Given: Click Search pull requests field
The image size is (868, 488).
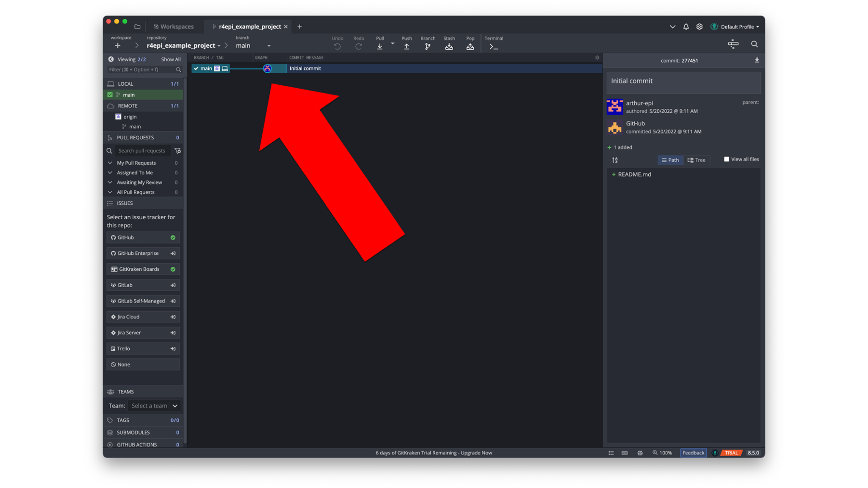Looking at the screenshot, I should pos(143,151).
